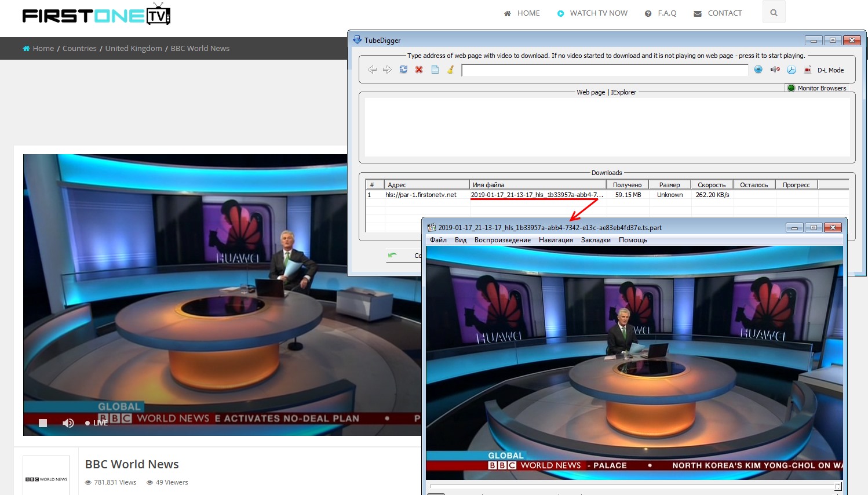The height and width of the screenshot is (495, 868).
Task: Open the Вид menu in the player
Action: (461, 240)
